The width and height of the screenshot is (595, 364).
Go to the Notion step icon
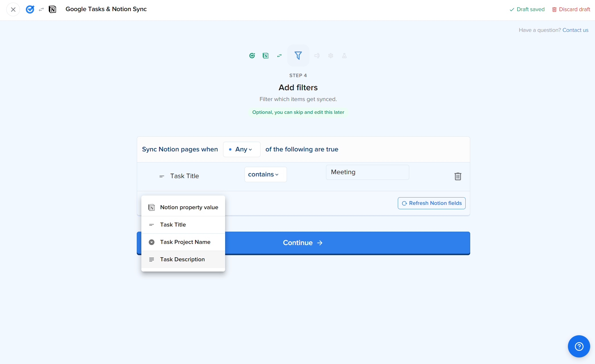[x=266, y=55]
